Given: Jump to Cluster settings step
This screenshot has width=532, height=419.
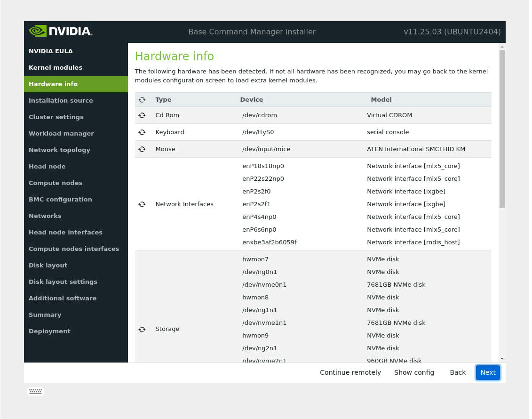Looking at the screenshot, I should [56, 117].
